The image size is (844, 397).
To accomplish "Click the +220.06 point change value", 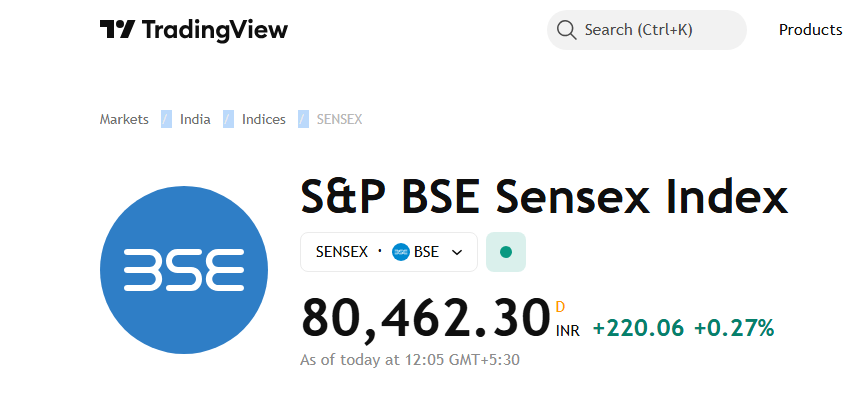I will point(638,328).
